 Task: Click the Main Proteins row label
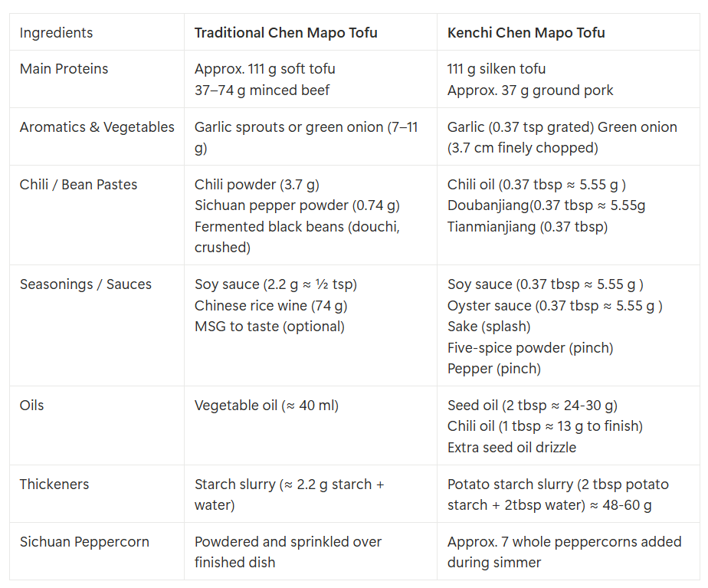pyautogui.click(x=64, y=69)
